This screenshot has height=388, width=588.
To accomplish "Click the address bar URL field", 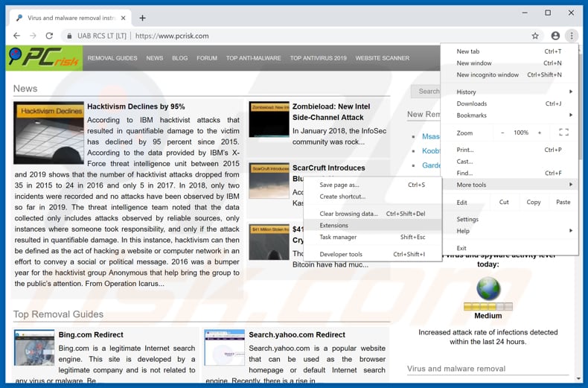I will [298, 36].
